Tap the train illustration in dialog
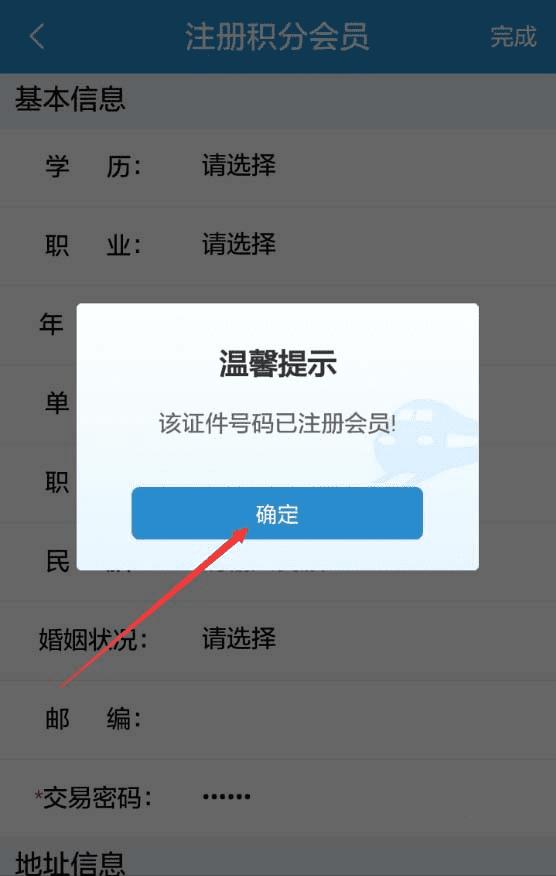Viewport: 556px width, 876px height. coord(426,441)
